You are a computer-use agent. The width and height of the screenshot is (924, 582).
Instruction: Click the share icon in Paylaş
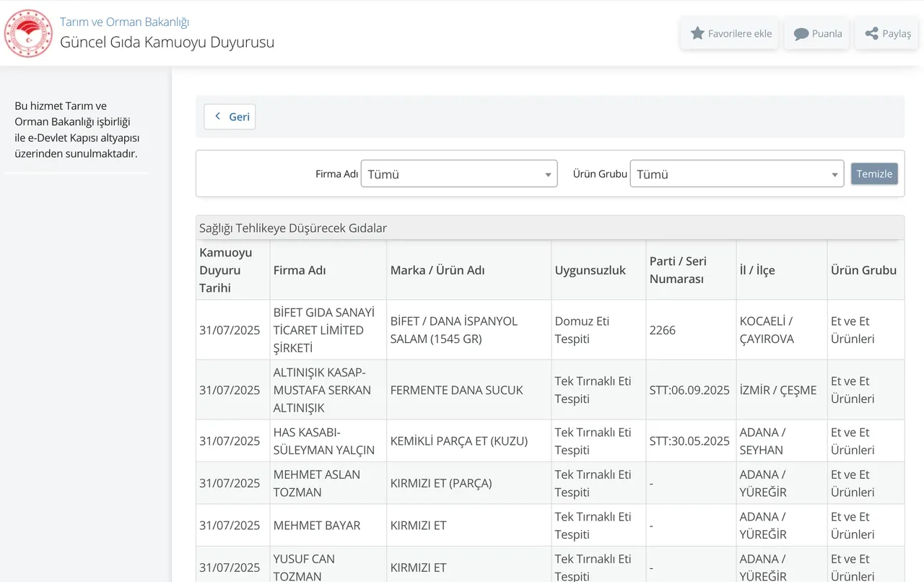871,33
